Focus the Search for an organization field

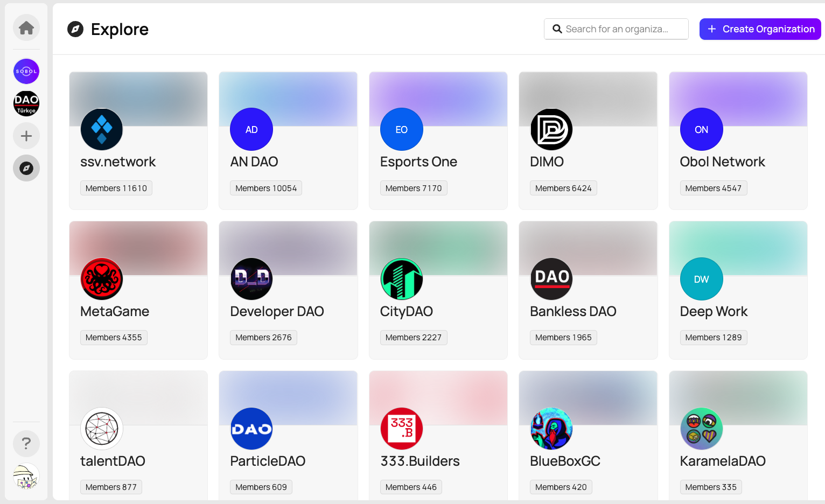[x=616, y=29]
